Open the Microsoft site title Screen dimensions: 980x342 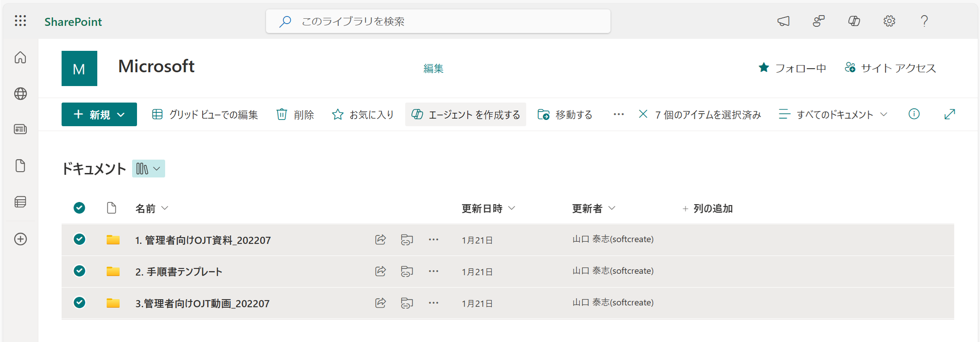click(x=156, y=66)
